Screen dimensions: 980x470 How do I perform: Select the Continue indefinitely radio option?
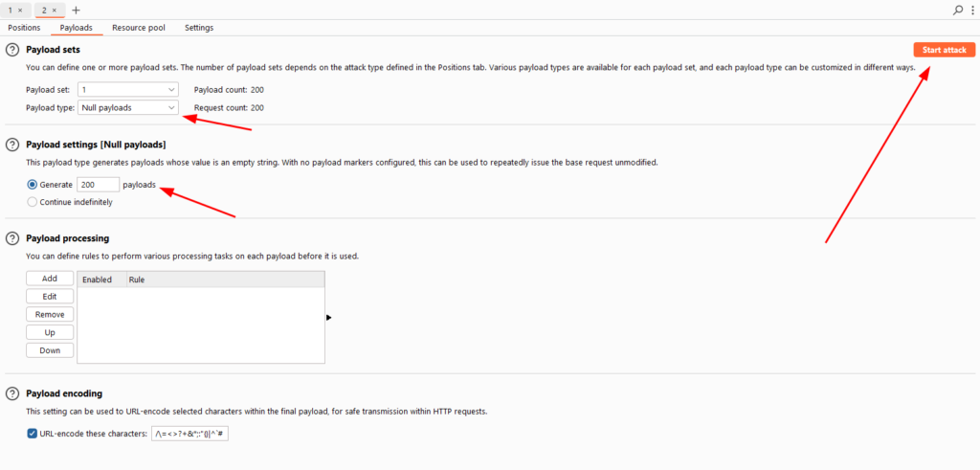pos(32,202)
